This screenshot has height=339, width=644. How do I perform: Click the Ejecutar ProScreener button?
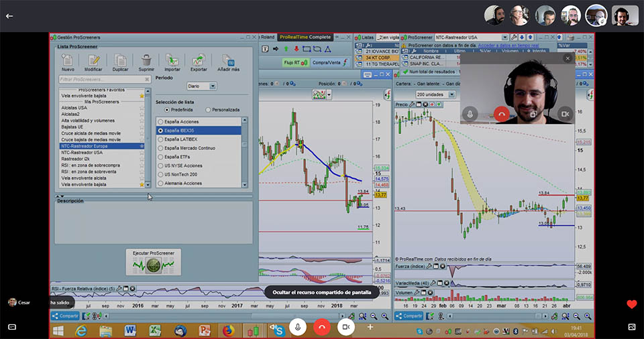(153, 261)
